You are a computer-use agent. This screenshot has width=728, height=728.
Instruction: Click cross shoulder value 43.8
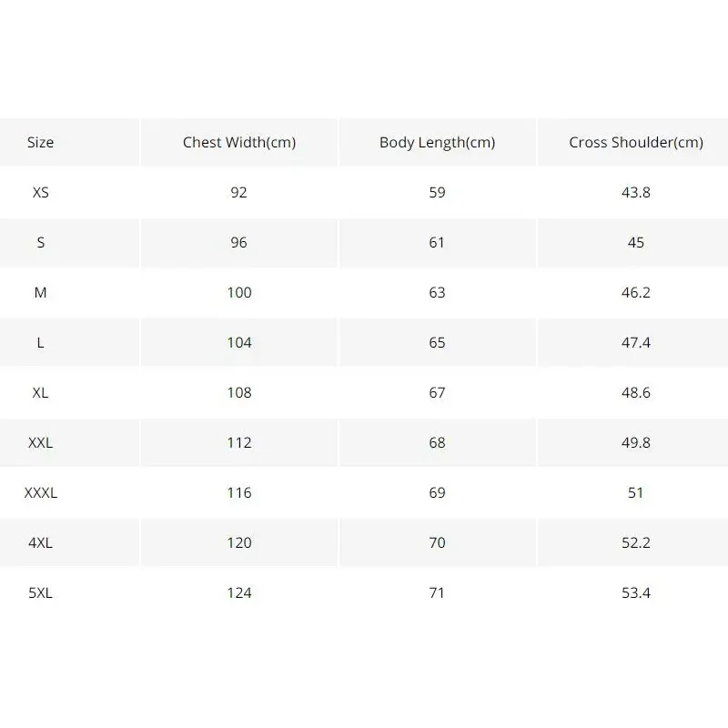[636, 192]
